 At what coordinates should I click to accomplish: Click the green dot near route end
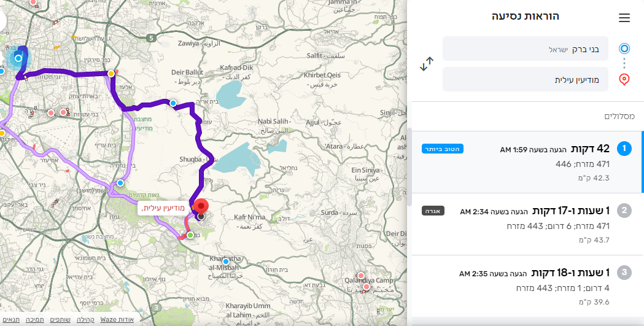pos(190,235)
